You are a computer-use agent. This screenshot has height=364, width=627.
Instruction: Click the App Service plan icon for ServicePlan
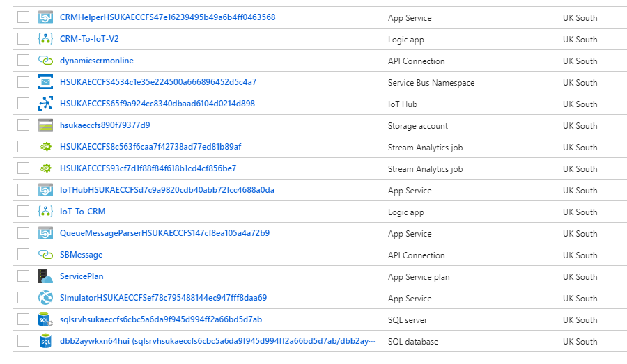coord(45,276)
